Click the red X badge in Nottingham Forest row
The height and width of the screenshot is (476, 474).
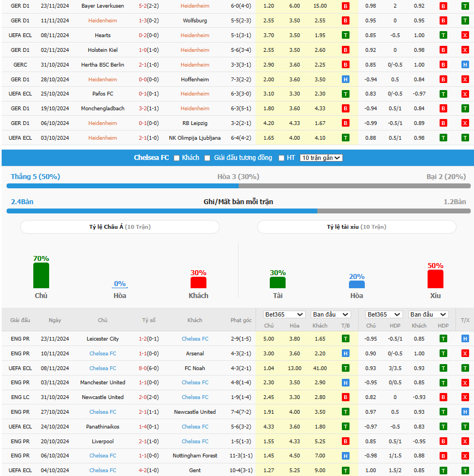tap(465, 456)
